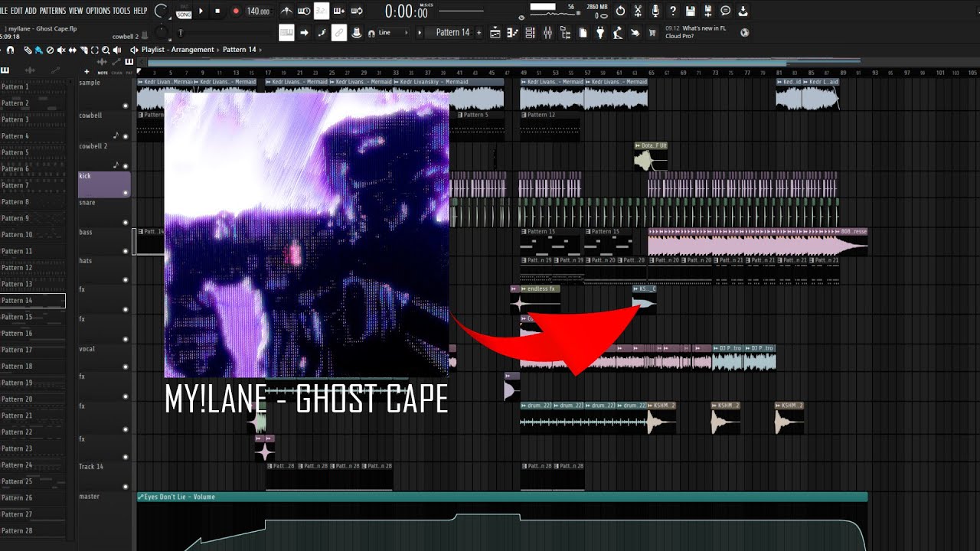The width and height of the screenshot is (980, 551).
Task: Open the TOOLS menu
Action: coord(122,11)
